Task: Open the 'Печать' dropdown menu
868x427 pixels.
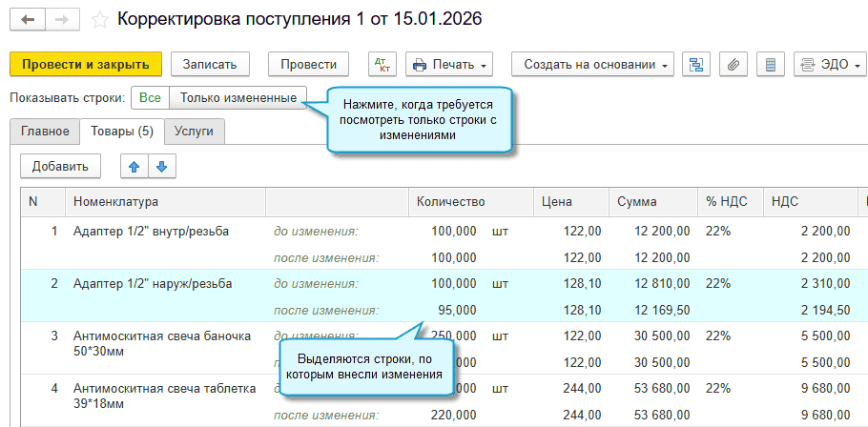Action: click(449, 65)
